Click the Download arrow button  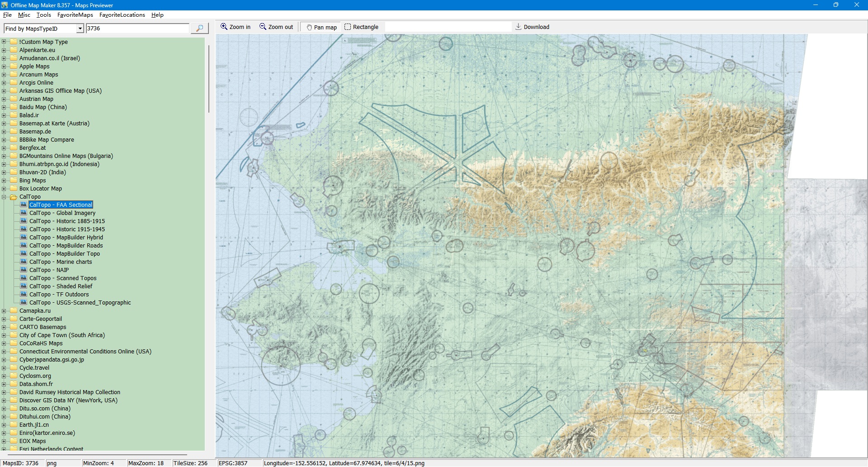(x=532, y=27)
